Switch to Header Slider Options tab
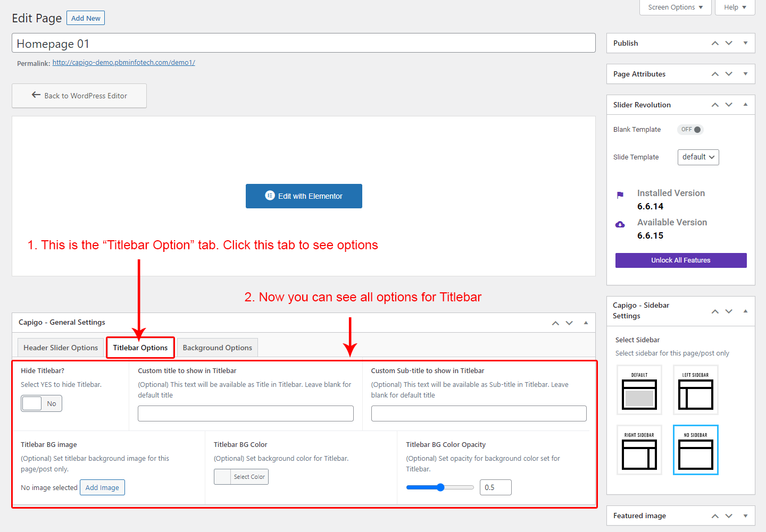This screenshot has width=766, height=532. point(61,348)
